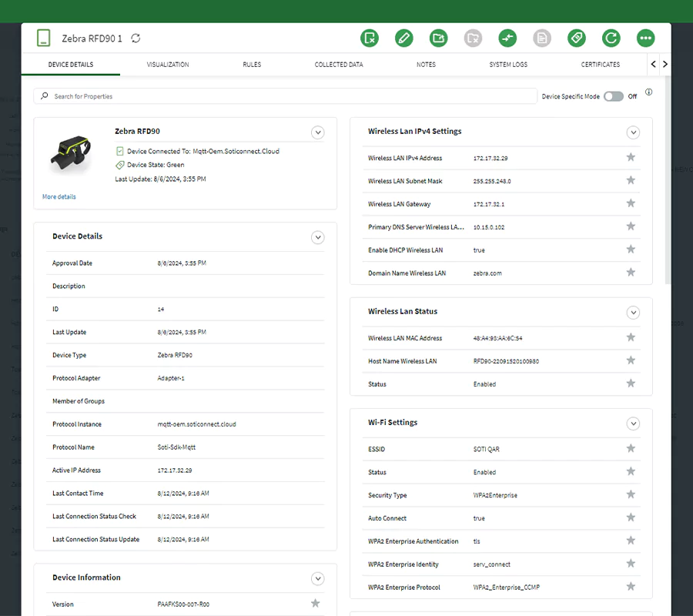Click the Protocol Instance value mqtt-oem.soticonnect.cloud
This screenshot has width=693, height=616.
click(196, 424)
